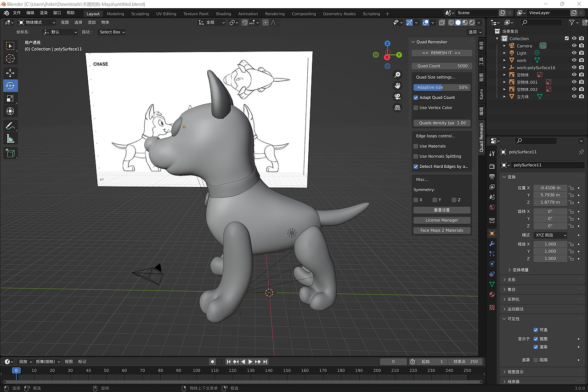Open the Object properties tab icon
The height and width of the screenshot is (392, 588).
click(492, 233)
